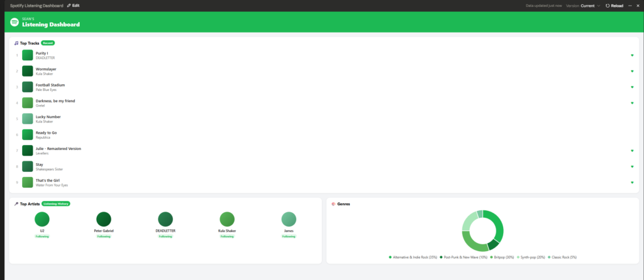Select the Peter Gabriel artist avatar
The width and height of the screenshot is (644, 280).
104,219
